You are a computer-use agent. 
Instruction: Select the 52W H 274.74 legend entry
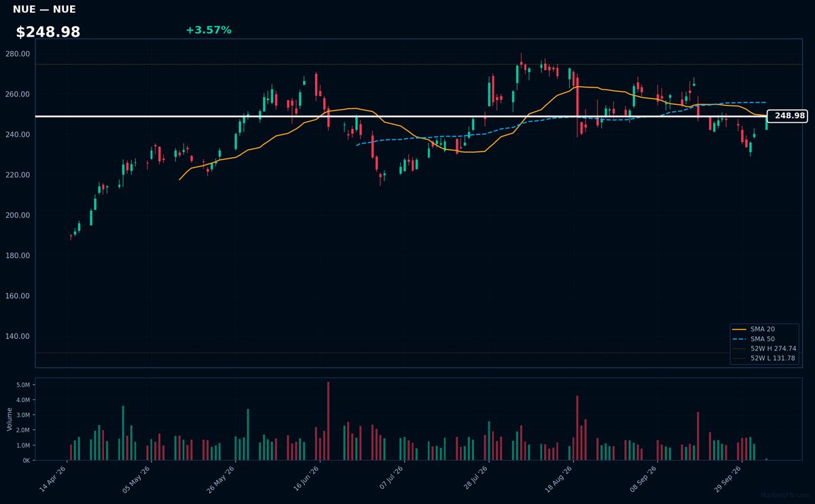click(x=764, y=348)
